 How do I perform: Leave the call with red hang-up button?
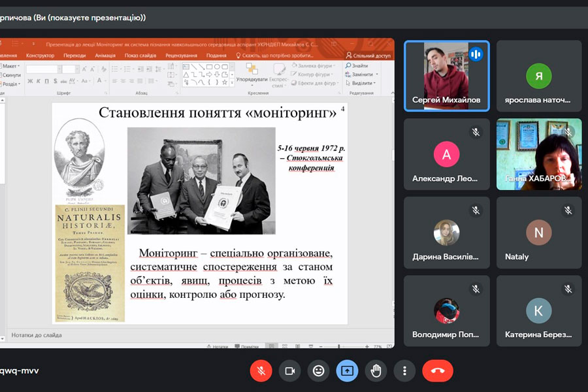pyautogui.click(x=437, y=370)
